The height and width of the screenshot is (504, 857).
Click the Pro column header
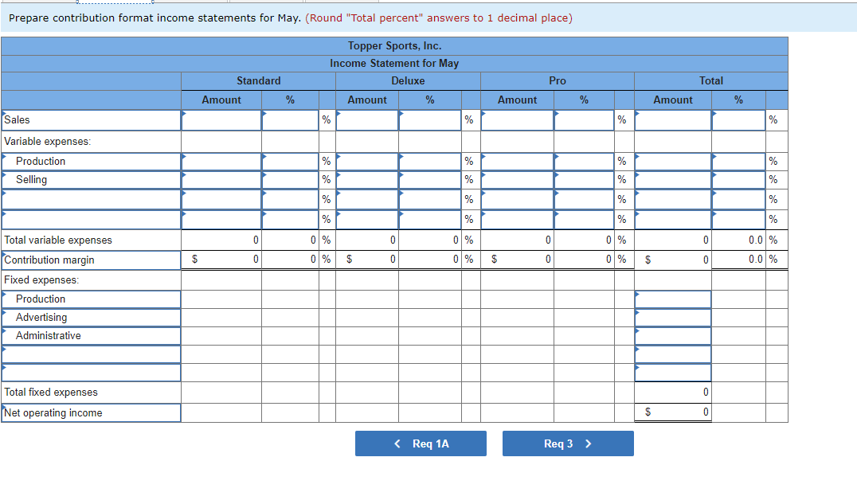tap(558, 81)
